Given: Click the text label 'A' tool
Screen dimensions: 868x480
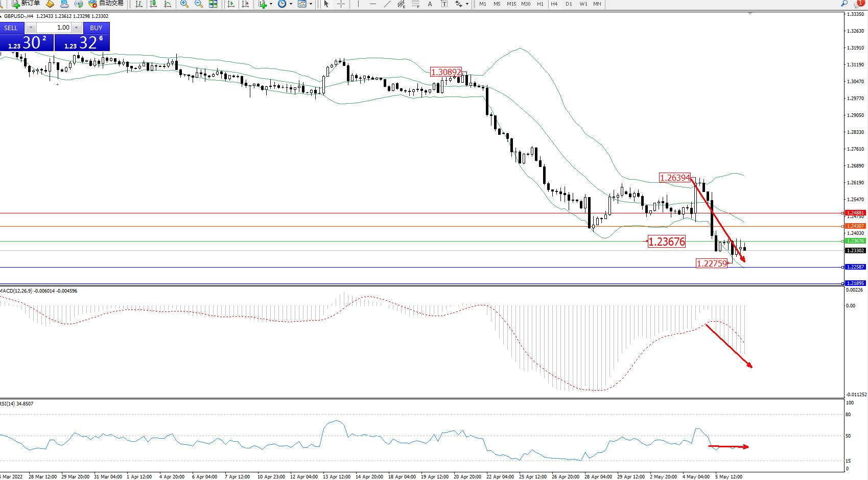Looking at the screenshot, I should pos(430,4).
